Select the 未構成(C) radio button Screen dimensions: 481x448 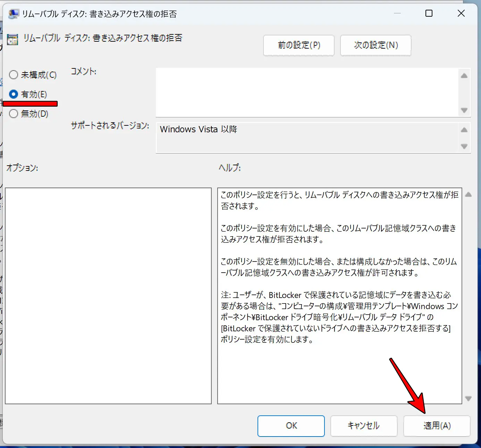click(x=14, y=75)
